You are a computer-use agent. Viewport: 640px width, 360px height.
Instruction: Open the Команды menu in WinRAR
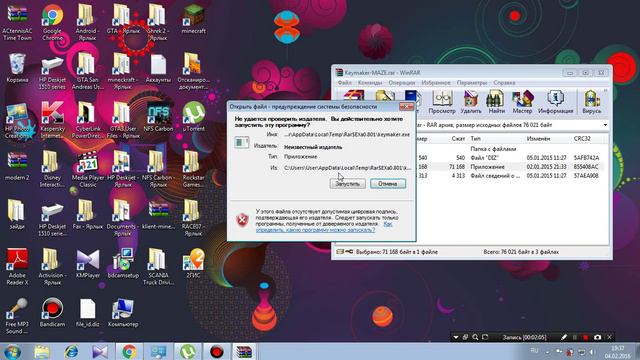370,82
